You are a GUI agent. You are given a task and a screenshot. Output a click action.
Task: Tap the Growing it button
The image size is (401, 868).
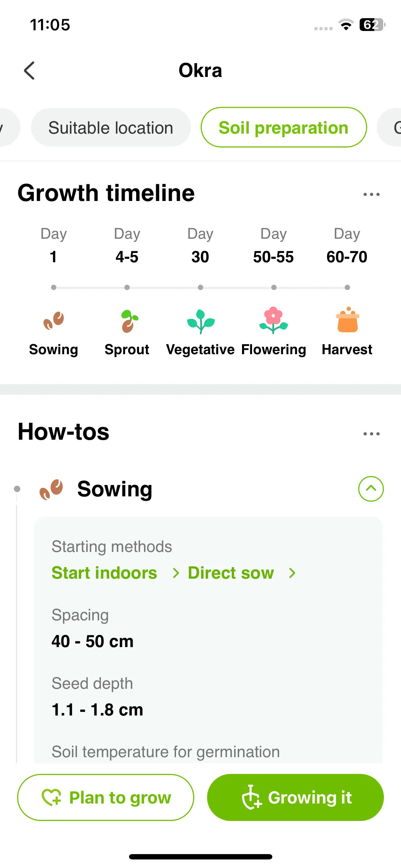295,797
